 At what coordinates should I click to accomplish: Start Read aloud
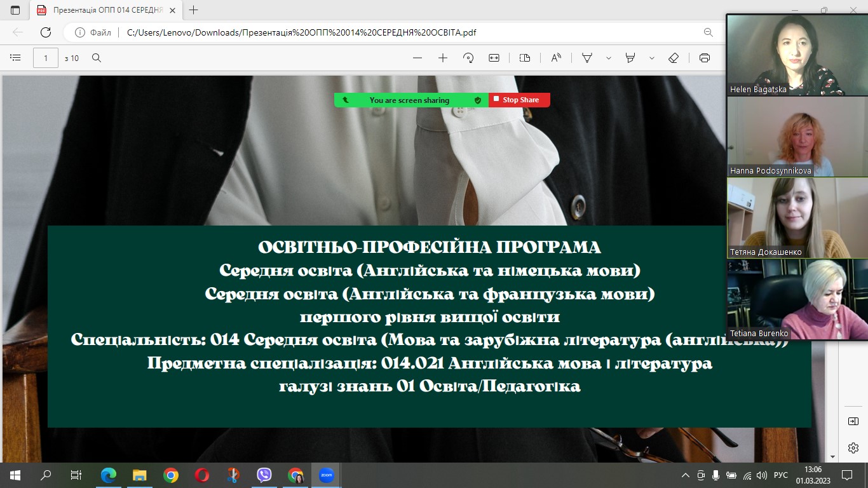click(x=556, y=58)
